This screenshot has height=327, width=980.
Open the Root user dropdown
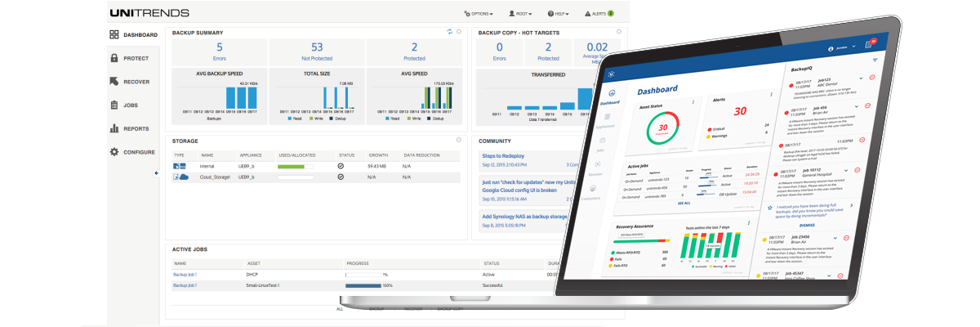pyautogui.click(x=522, y=13)
